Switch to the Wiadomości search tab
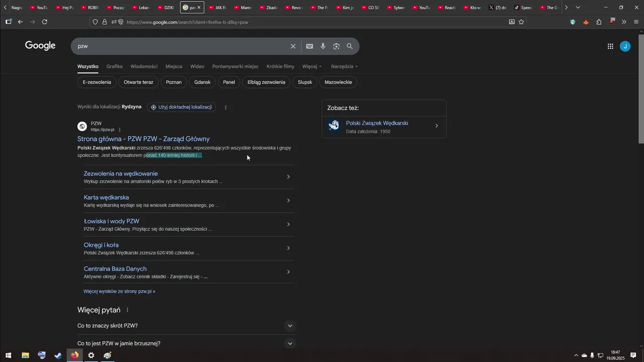Viewport: 644px width, 362px height. click(x=144, y=66)
